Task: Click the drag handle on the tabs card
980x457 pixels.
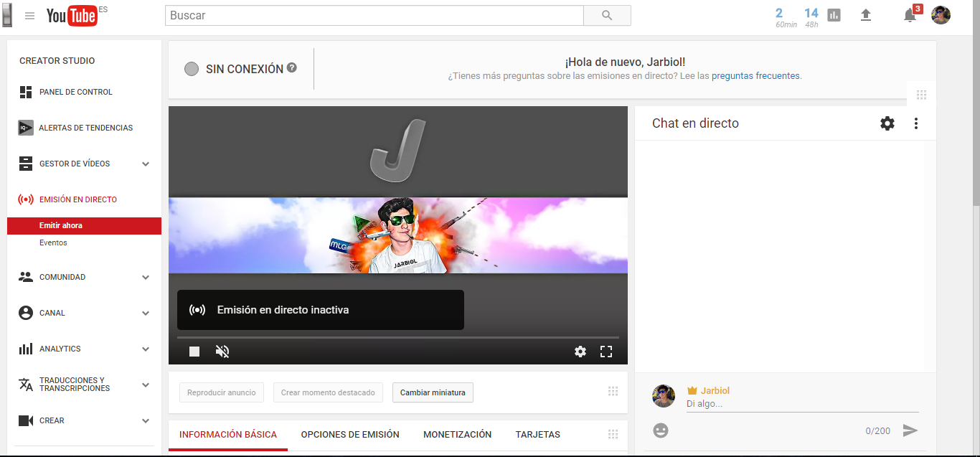Action: [613, 434]
